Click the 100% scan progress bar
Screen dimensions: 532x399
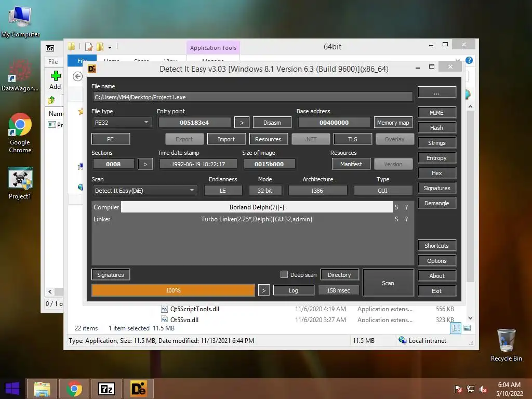click(x=173, y=290)
